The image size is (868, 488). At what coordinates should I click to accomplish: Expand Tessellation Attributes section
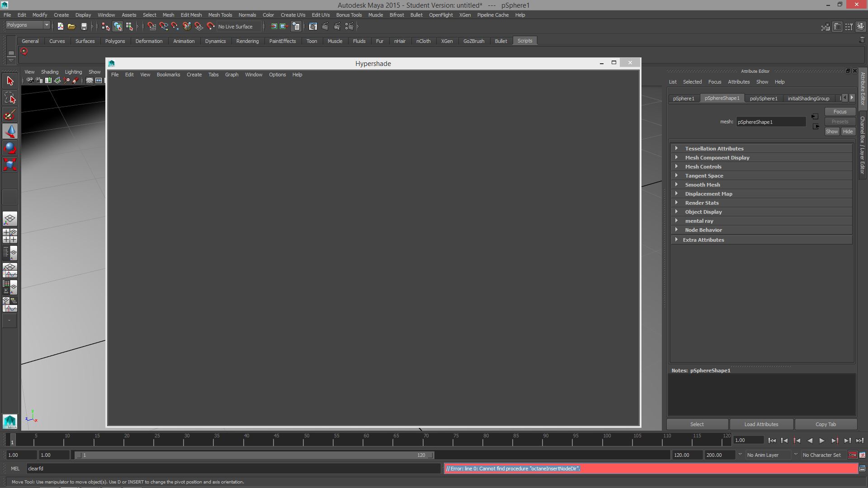[761, 149]
